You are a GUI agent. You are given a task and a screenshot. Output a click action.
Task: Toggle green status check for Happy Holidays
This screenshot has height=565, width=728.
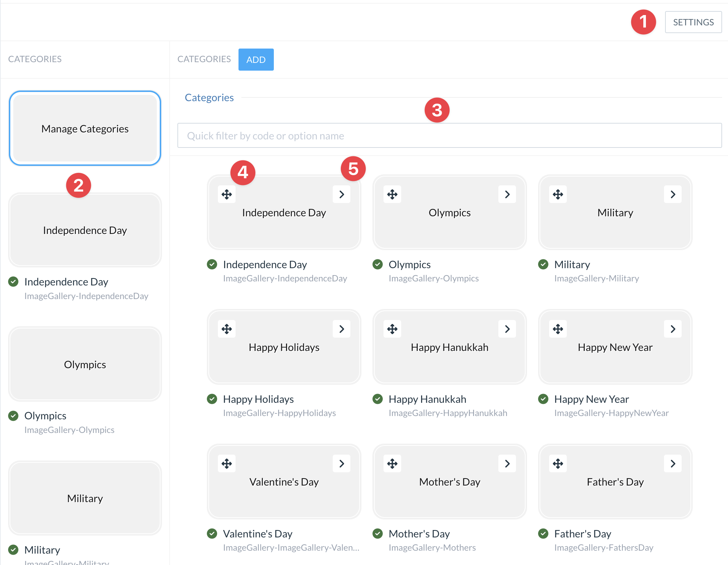coord(212,399)
